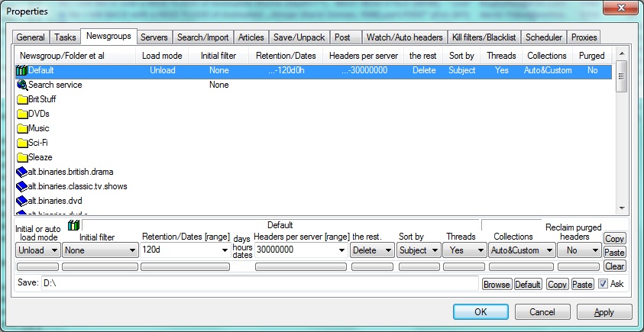This screenshot has width=644, height=332.
Task: Click the Music folder icon
Action: pyautogui.click(x=21, y=128)
